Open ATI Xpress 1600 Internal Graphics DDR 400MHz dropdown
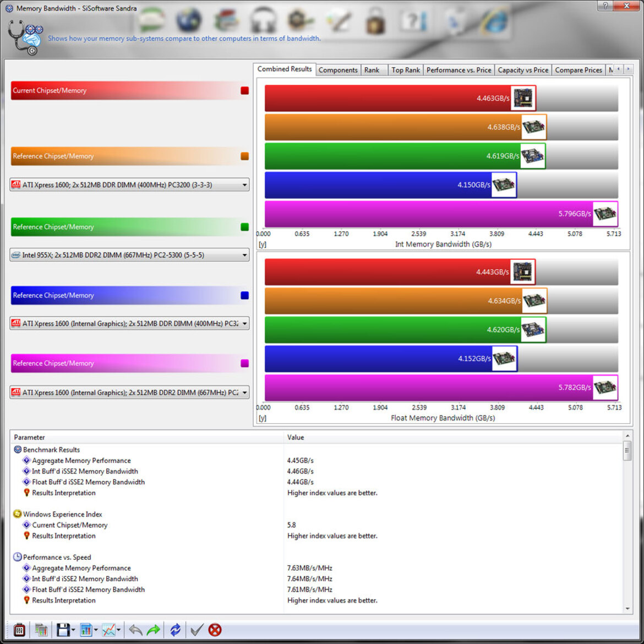The width and height of the screenshot is (644, 644). pyautogui.click(x=129, y=323)
